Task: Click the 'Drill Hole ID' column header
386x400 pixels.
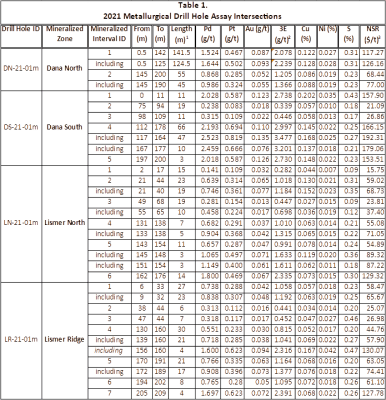Action: tap(21, 29)
